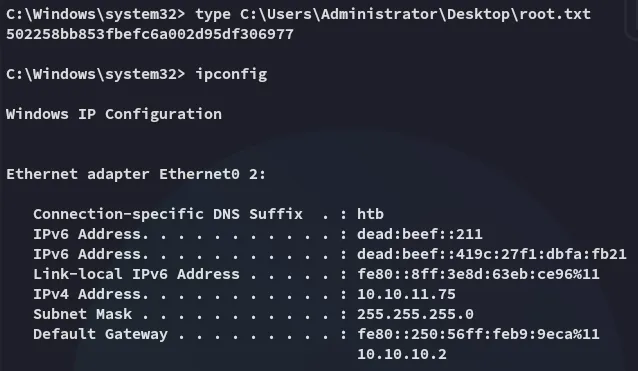Click the root flag hash 502258bb853f...

click(150, 34)
